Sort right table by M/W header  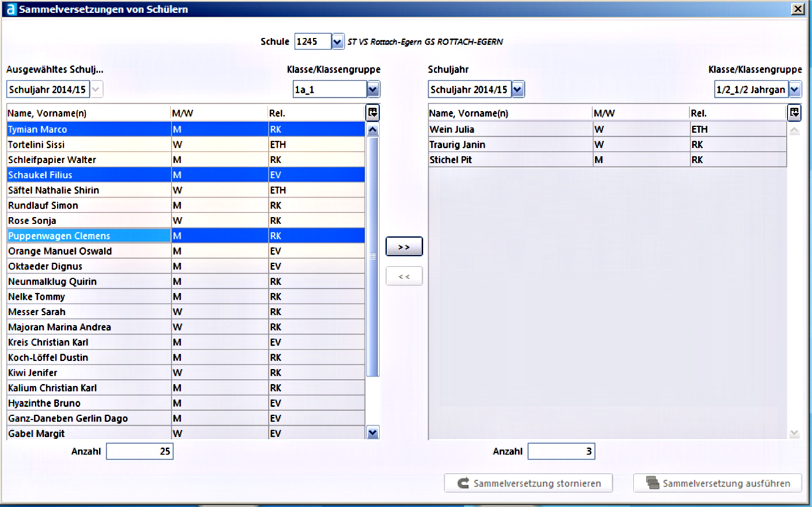tap(641, 113)
